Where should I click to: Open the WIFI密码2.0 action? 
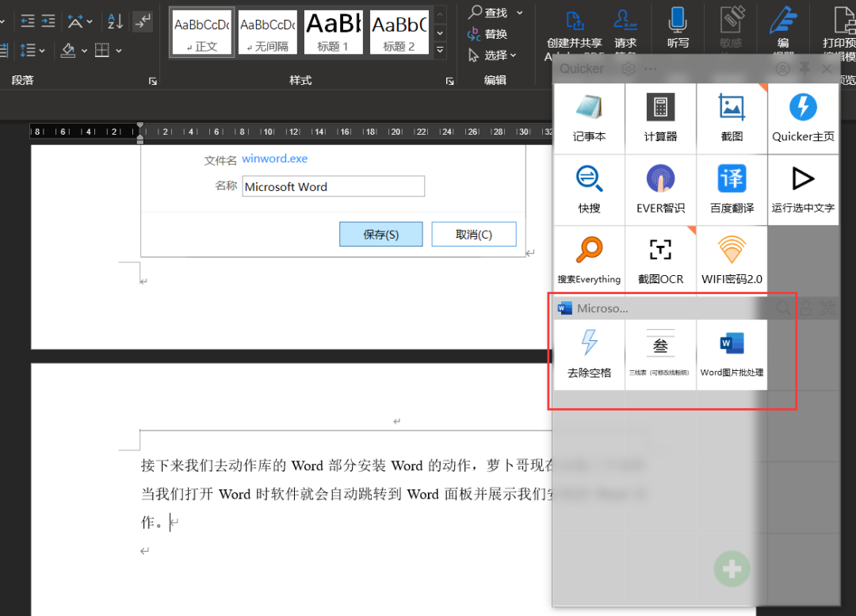coord(732,261)
